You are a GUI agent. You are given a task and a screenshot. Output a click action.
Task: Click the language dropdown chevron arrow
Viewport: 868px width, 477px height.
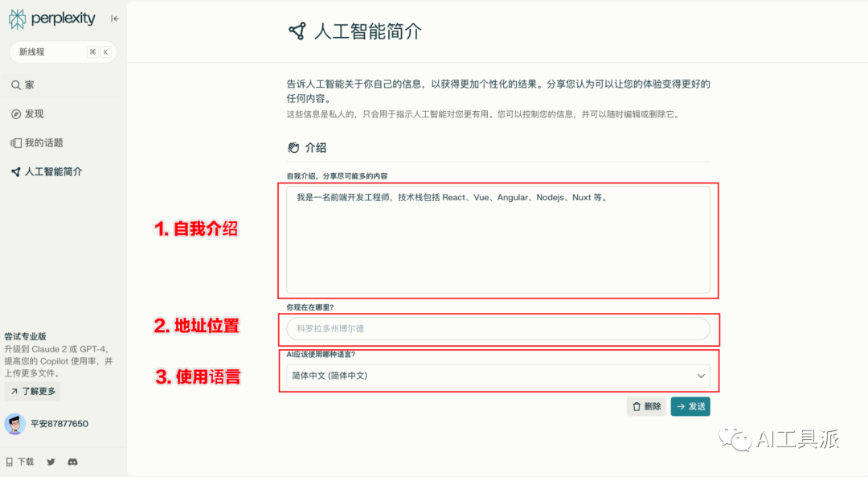pos(701,376)
